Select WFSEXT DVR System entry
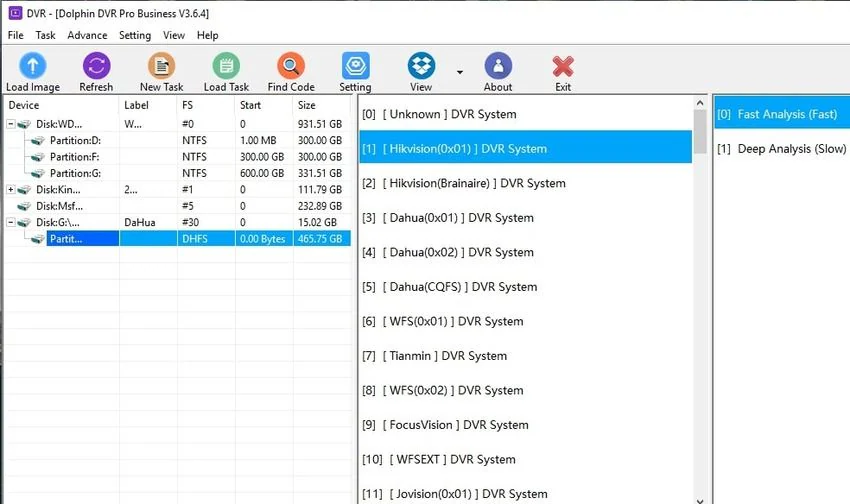 pos(525,460)
